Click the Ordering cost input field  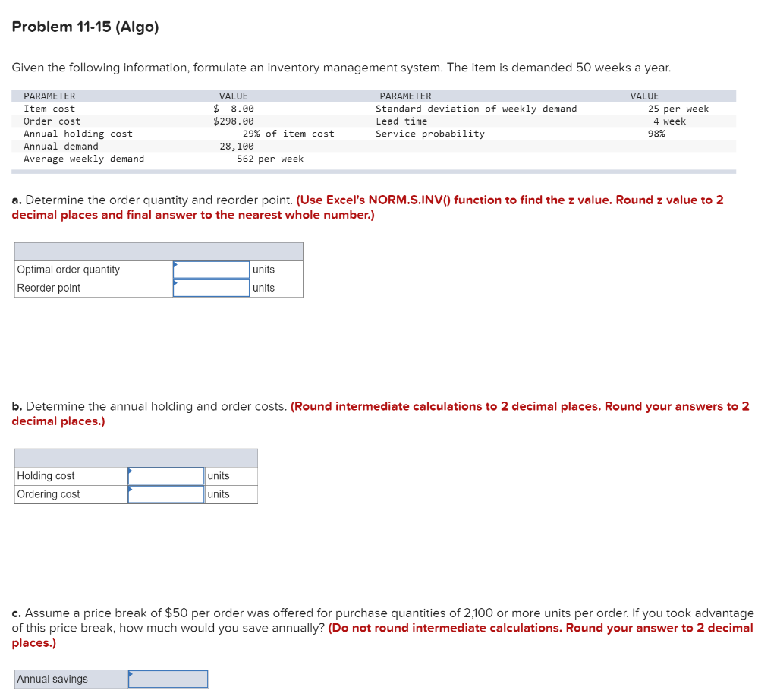165,494
